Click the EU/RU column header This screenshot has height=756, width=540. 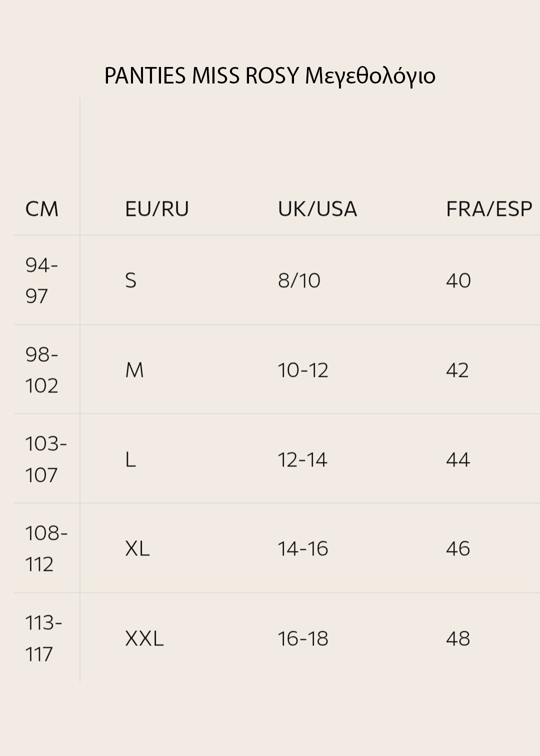click(157, 209)
